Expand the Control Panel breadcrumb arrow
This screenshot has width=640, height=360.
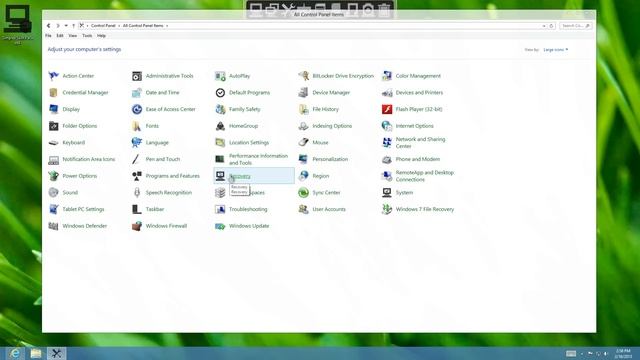(x=119, y=26)
